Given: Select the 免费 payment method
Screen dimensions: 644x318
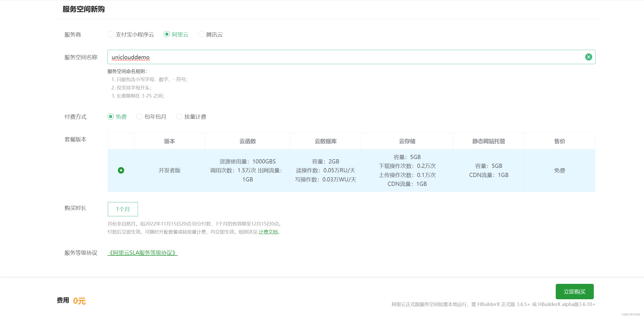Looking at the screenshot, I should (x=111, y=117).
